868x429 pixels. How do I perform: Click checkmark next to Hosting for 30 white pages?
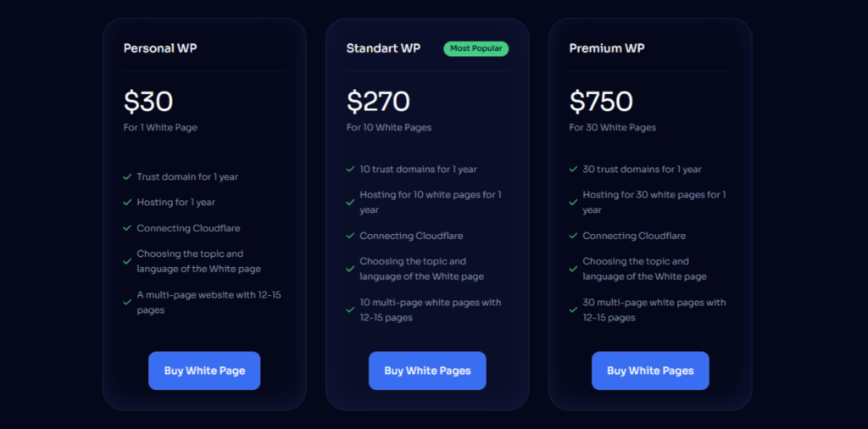coord(573,202)
